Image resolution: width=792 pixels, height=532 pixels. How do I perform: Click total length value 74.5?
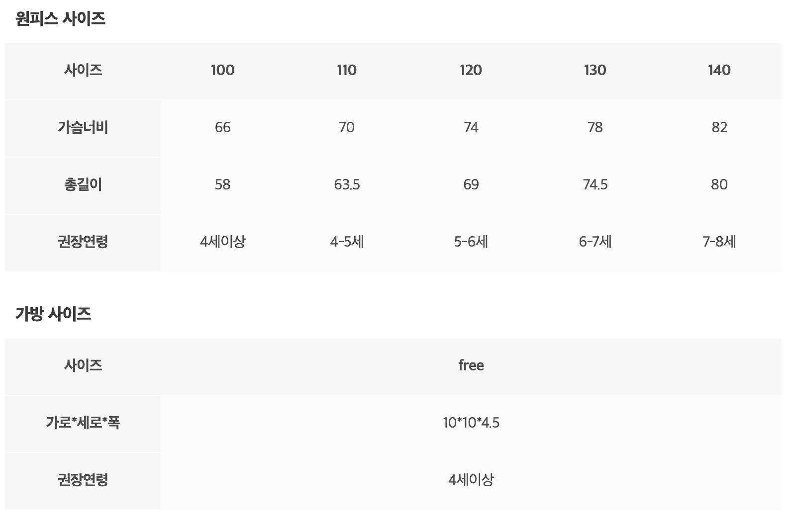(x=595, y=185)
